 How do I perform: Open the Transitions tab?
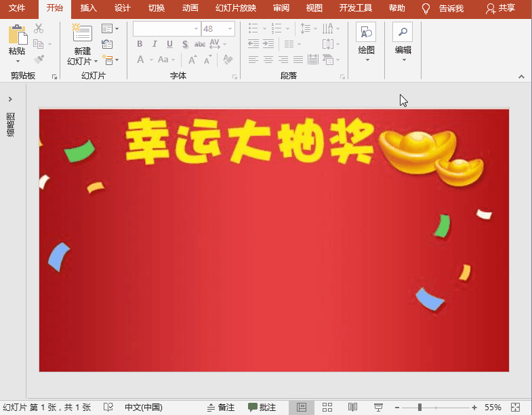coord(157,8)
